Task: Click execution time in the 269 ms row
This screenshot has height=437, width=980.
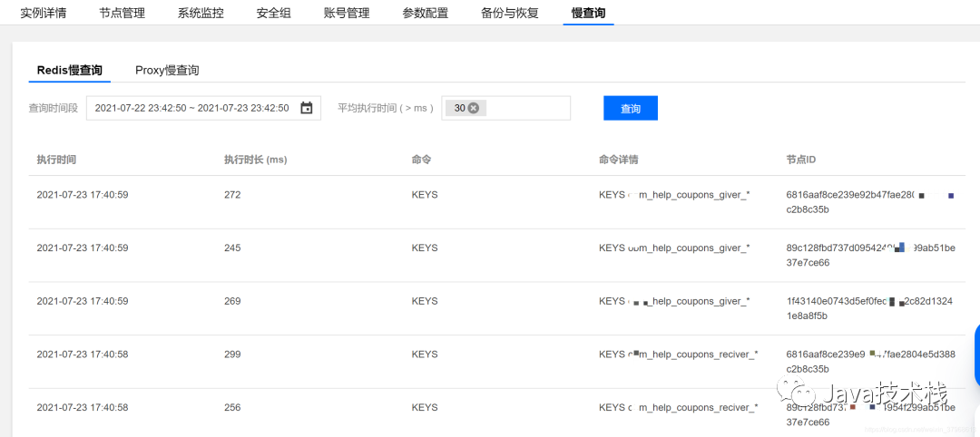Action: (83, 301)
